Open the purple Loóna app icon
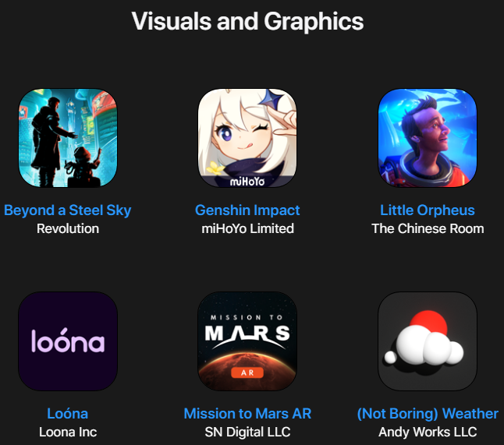This screenshot has height=445, width=504. (x=68, y=341)
